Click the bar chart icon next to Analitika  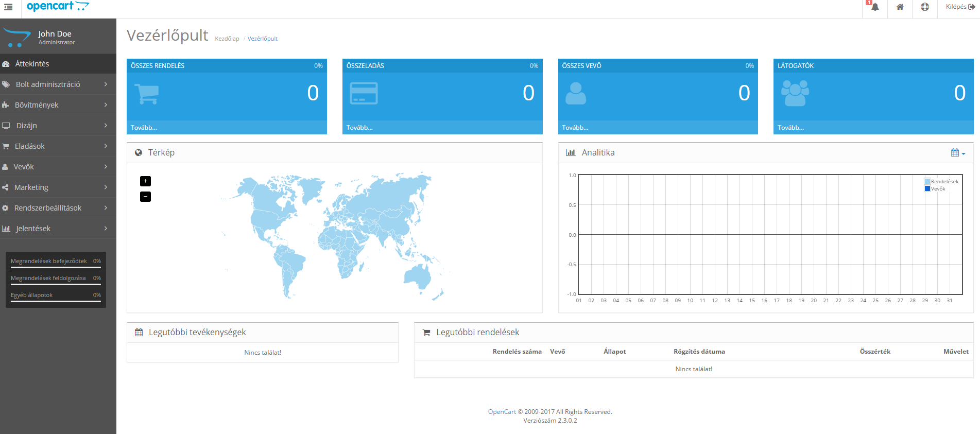[x=571, y=152]
